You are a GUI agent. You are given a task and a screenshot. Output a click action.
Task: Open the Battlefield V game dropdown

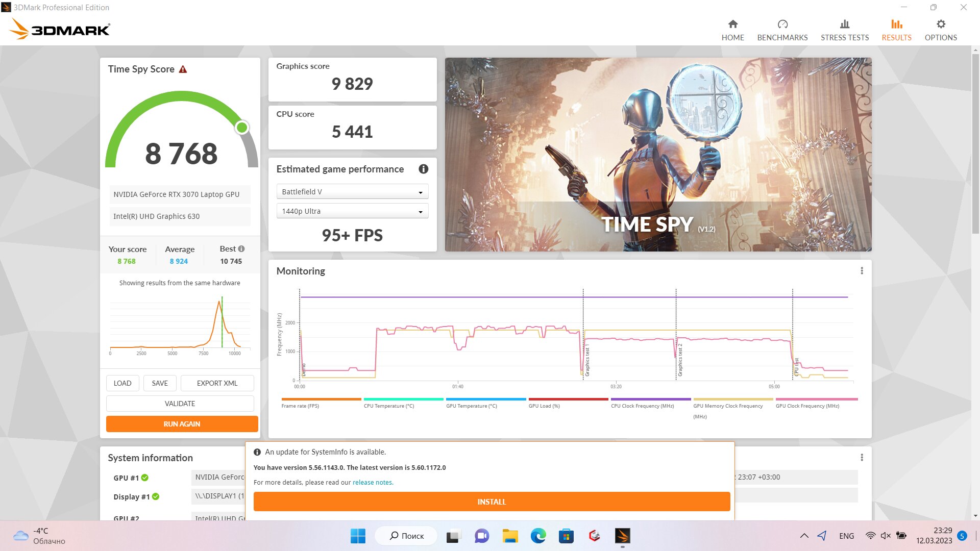pyautogui.click(x=352, y=192)
